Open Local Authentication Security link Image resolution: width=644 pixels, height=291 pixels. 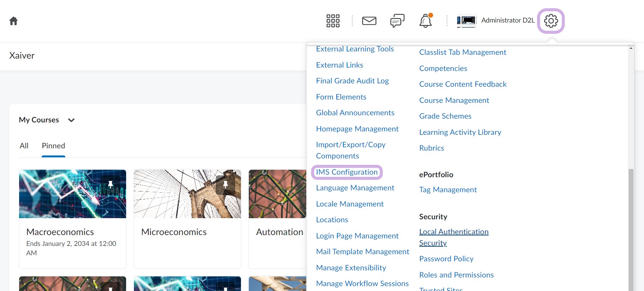(x=454, y=237)
